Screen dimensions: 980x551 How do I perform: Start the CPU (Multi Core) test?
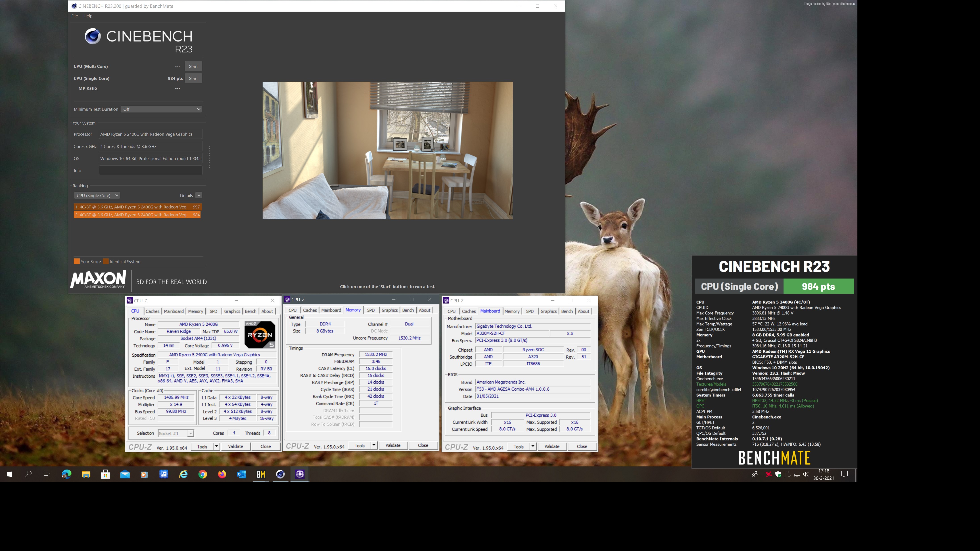[193, 66]
